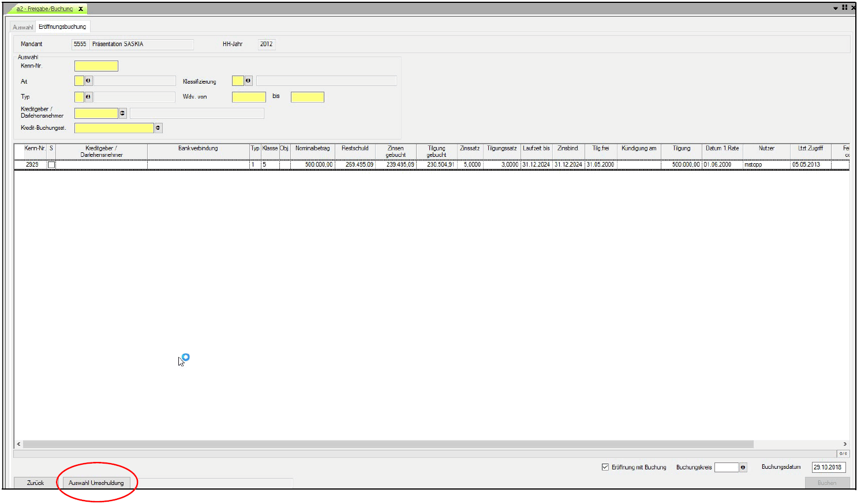Toggle Eröffnung mit Buchung checkbox

(605, 467)
